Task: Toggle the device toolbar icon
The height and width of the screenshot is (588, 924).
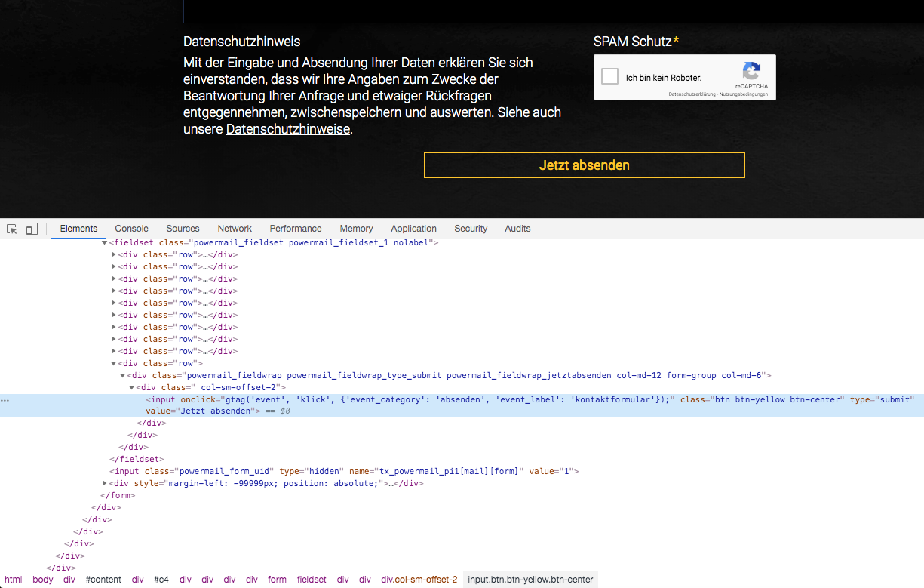Action: click(32, 229)
